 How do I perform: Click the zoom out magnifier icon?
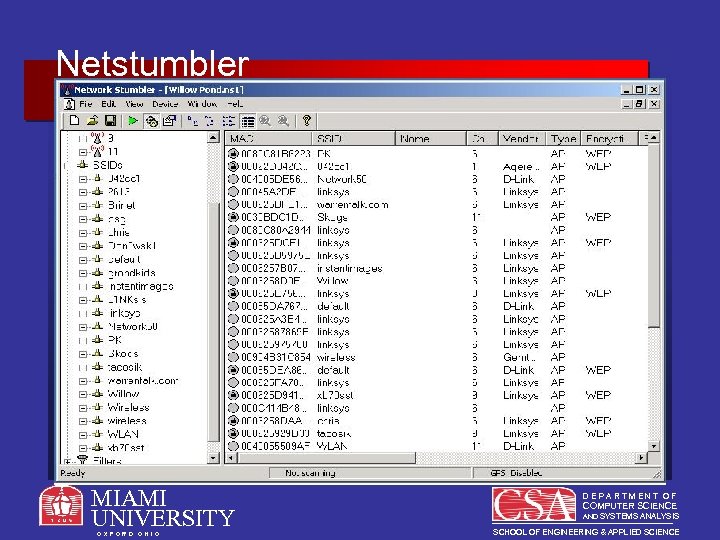283,121
